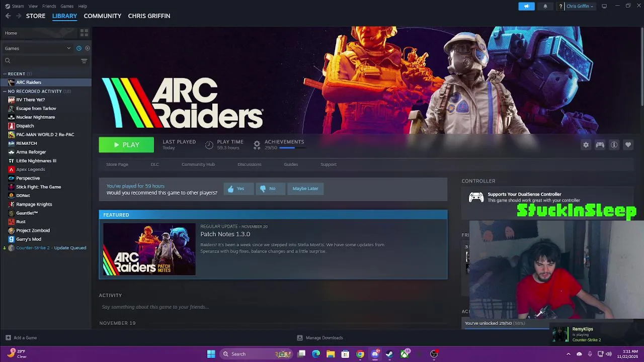Click the play time clock icon

(209, 145)
